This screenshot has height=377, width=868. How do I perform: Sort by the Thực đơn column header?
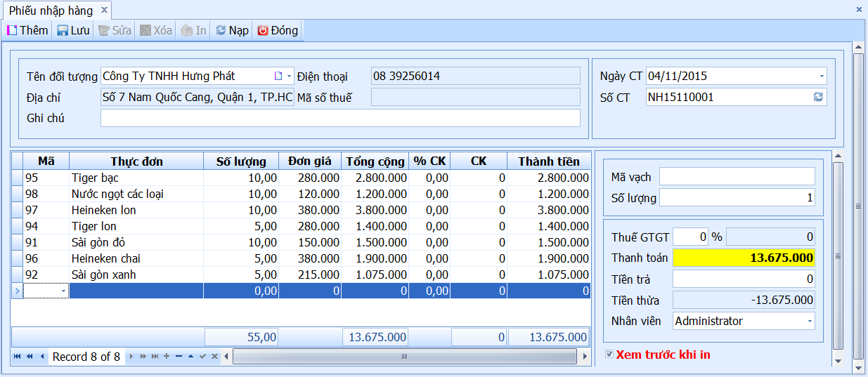[x=136, y=161]
